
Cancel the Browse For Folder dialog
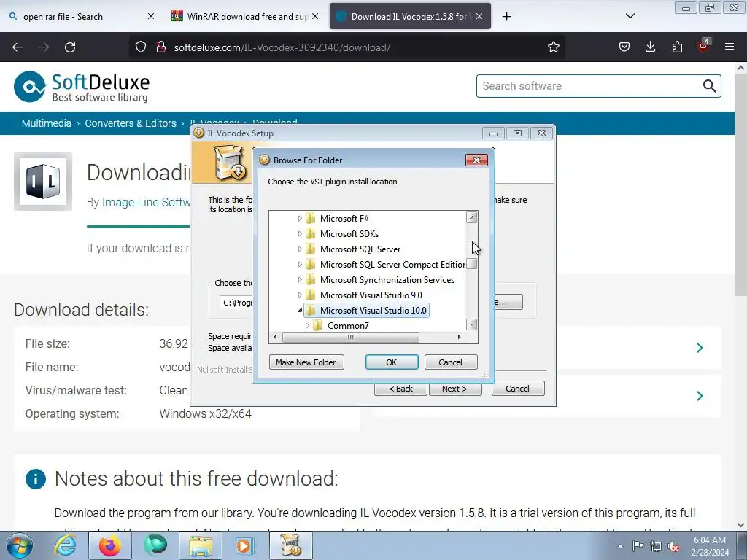coord(450,362)
